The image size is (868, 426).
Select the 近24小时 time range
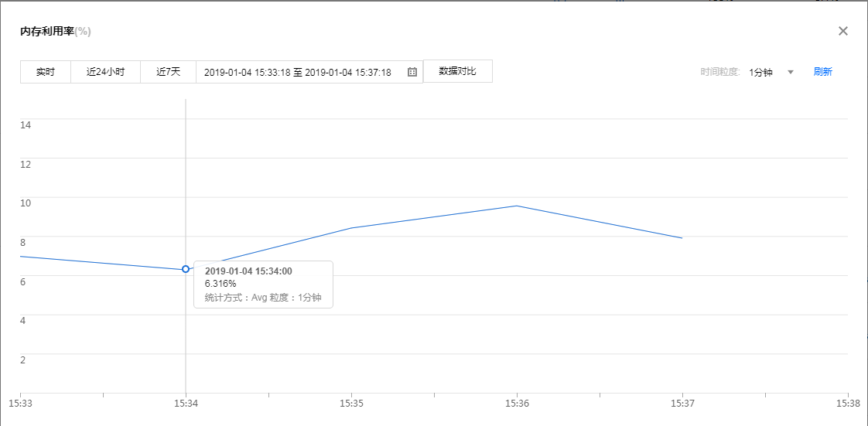(105, 72)
